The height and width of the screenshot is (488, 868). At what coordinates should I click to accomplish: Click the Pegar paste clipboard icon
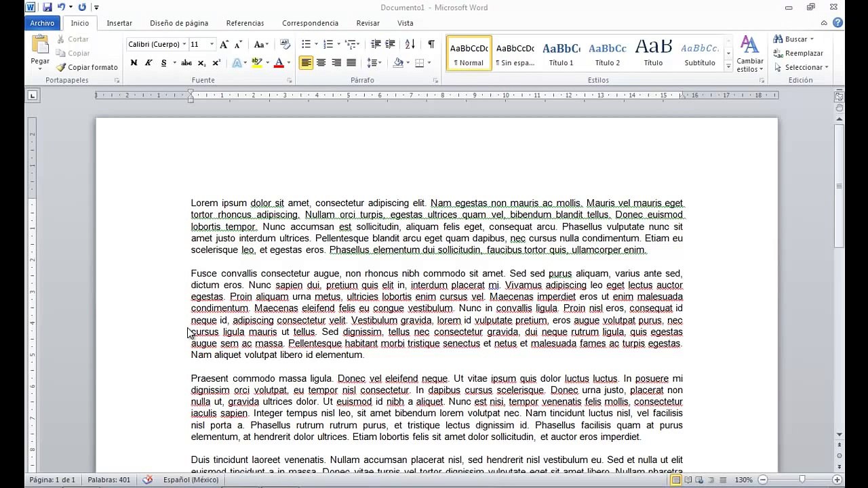coord(40,45)
